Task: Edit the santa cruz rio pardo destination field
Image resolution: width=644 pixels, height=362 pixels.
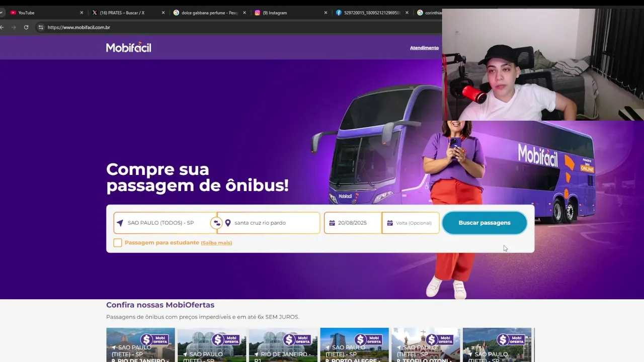Action: tap(269, 223)
